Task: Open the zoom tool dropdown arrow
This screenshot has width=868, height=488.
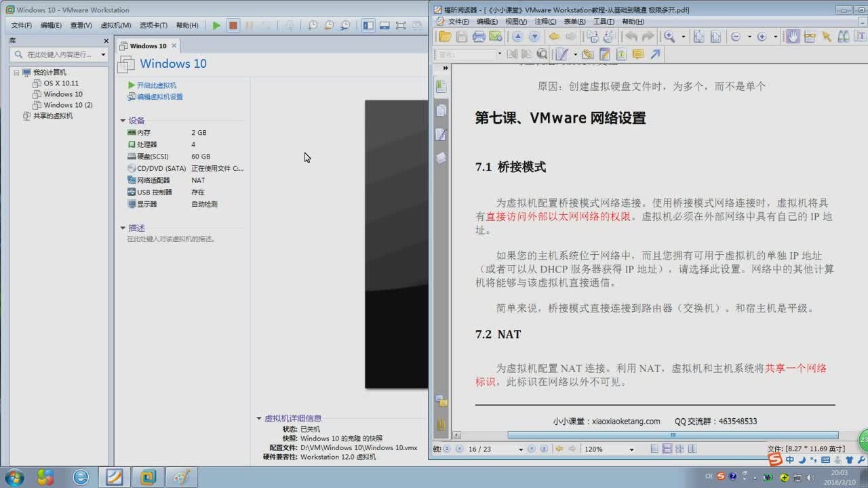Action: 684,37
